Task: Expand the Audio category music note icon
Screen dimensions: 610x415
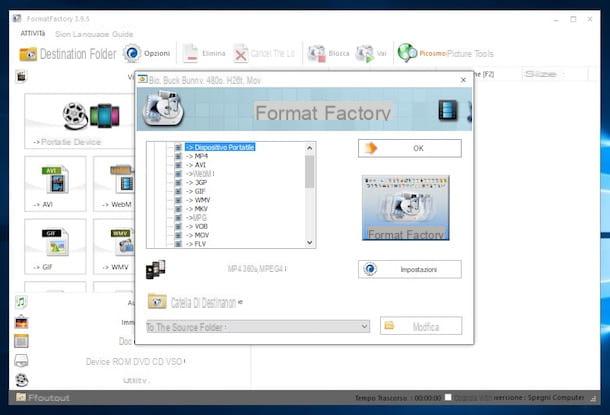Action: 21,302
